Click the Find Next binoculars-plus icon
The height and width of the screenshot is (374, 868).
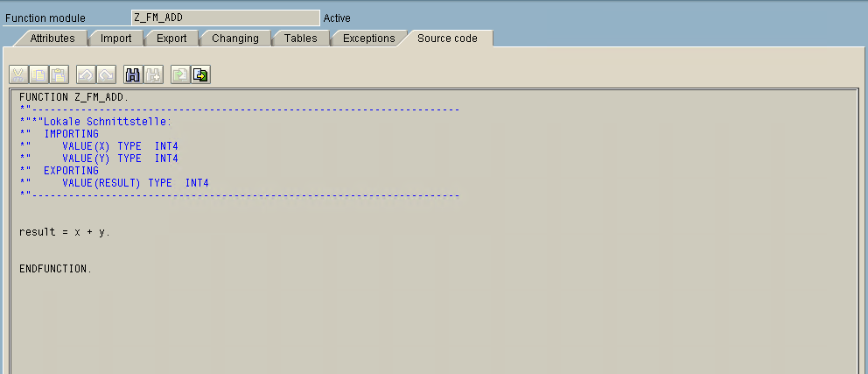pyautogui.click(x=153, y=74)
